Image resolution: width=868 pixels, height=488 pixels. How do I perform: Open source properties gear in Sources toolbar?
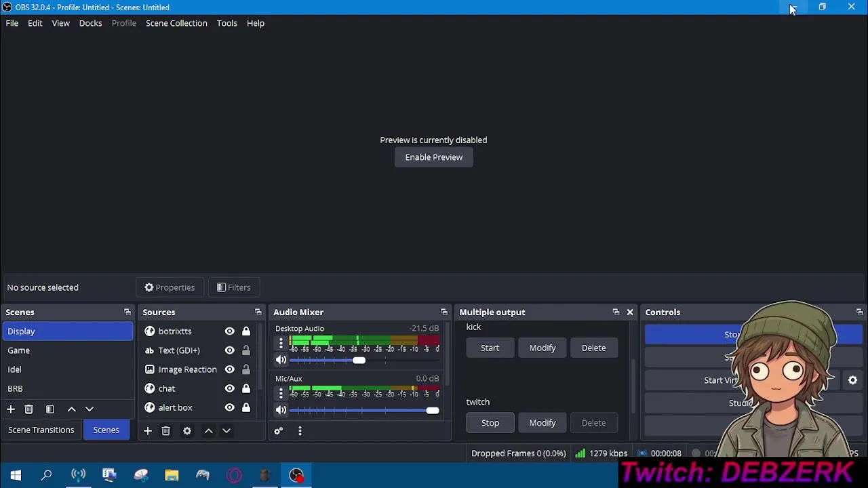pyautogui.click(x=187, y=431)
